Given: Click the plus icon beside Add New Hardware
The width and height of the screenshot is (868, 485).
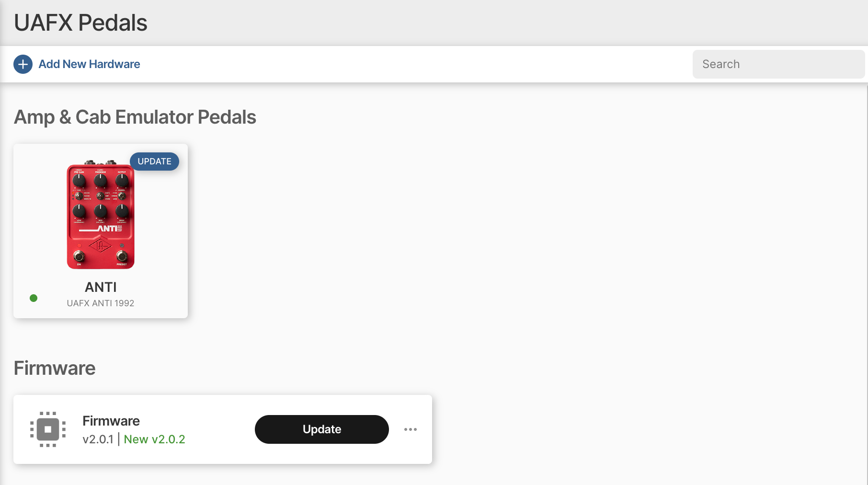Looking at the screenshot, I should click(23, 64).
